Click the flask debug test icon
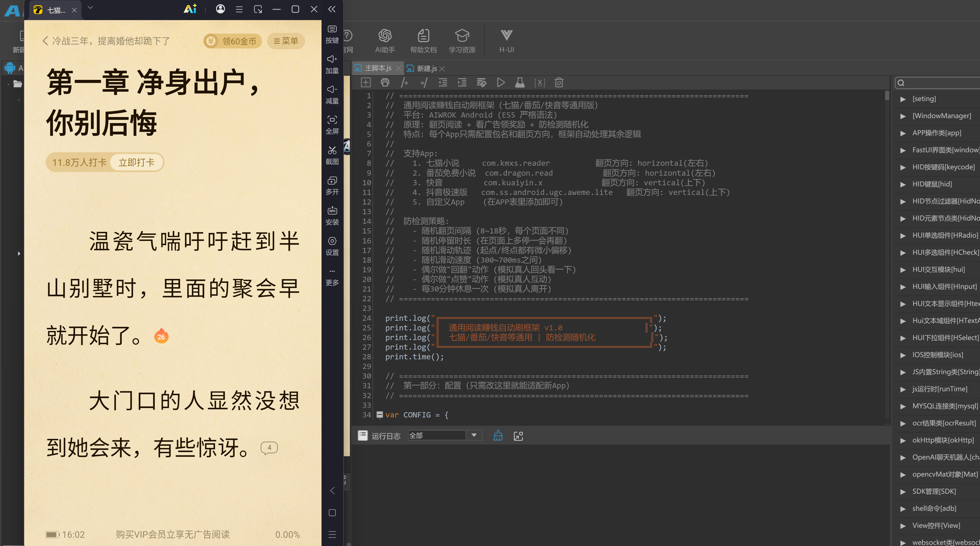Image resolution: width=980 pixels, height=546 pixels. (x=520, y=83)
